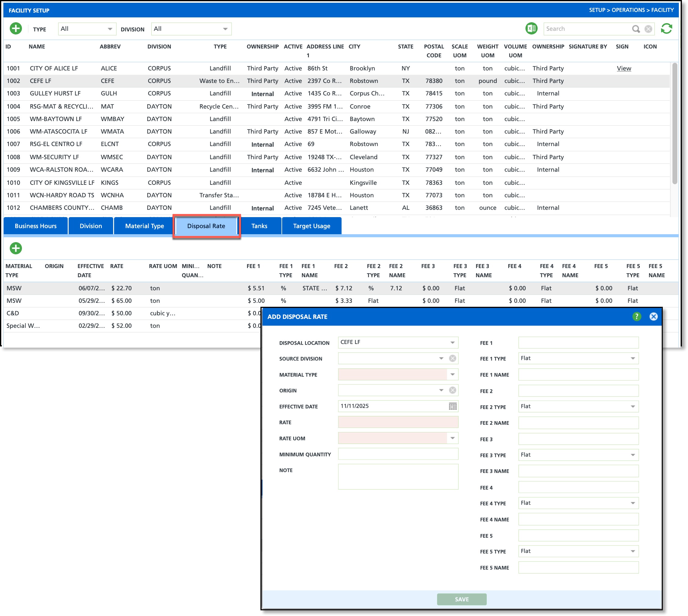This screenshot has width=688, height=616.
Task: Click the refresh grid icon
Action: [666, 29]
